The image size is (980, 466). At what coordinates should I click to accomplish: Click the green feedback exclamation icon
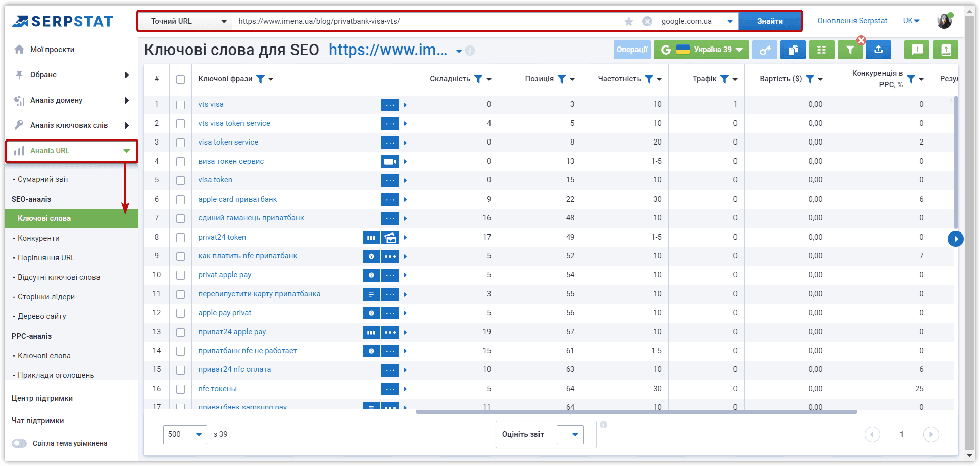[917, 50]
